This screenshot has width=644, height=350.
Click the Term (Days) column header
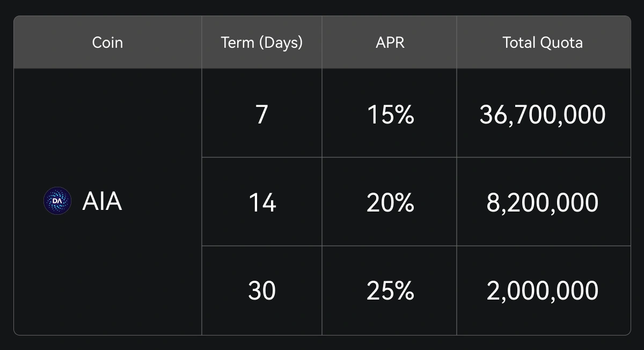pyautogui.click(x=262, y=42)
